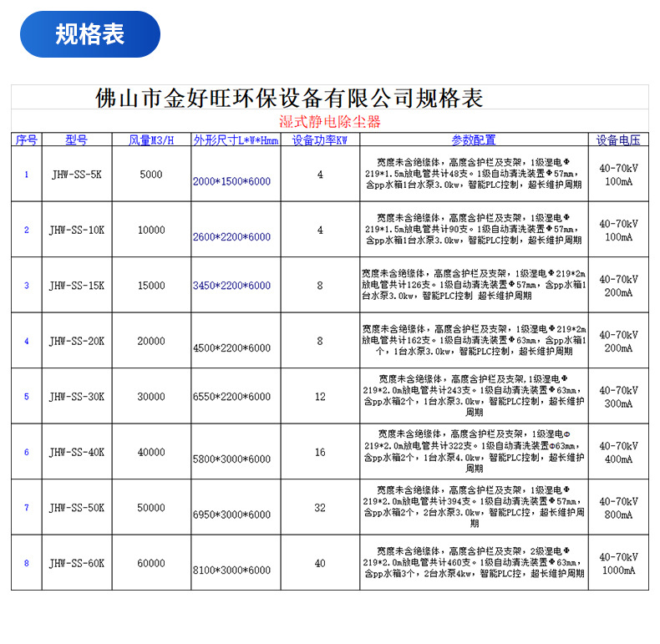The width and height of the screenshot is (660, 644).
Task: Select model cell JHW-SS-5K
Action: click(77, 175)
